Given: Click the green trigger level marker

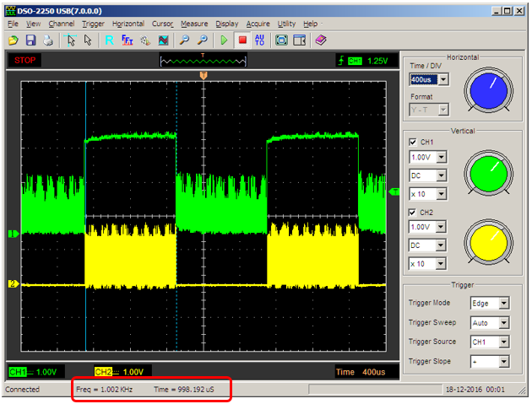Looking at the screenshot, I should (394, 192).
